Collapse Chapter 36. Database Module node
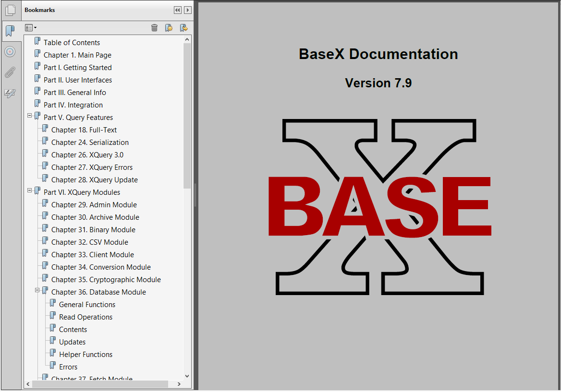Viewport: 561px width, 392px height. point(37,290)
